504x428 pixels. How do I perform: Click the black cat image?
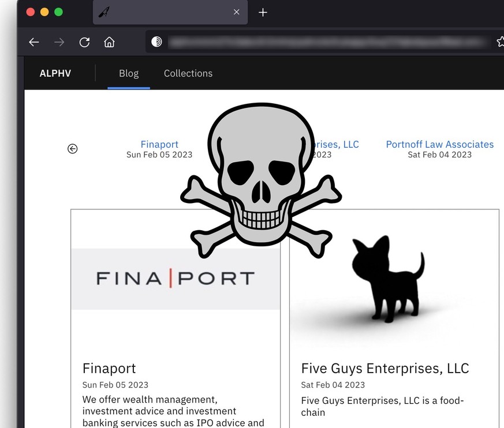(388, 279)
